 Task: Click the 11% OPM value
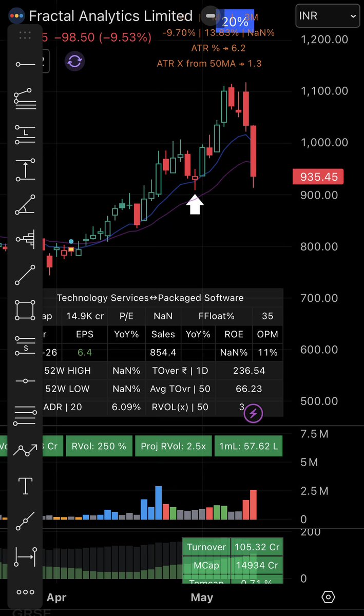[267, 353]
